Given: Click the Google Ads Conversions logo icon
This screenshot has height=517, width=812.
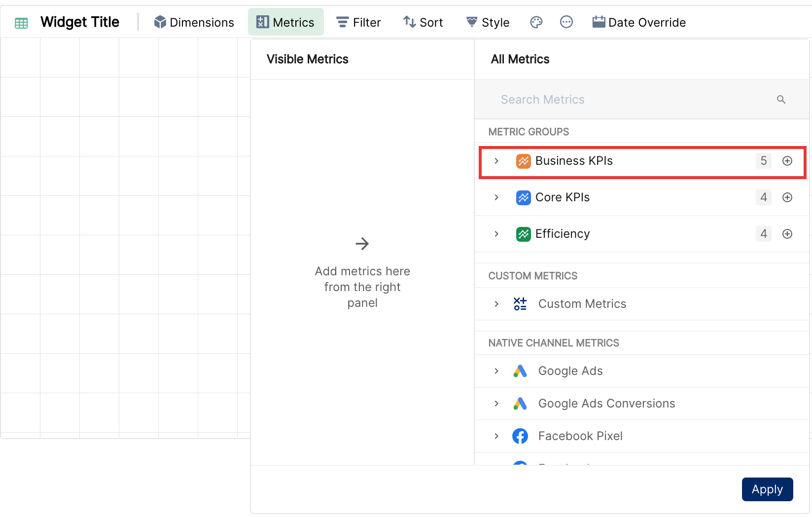Looking at the screenshot, I should 520,404.
